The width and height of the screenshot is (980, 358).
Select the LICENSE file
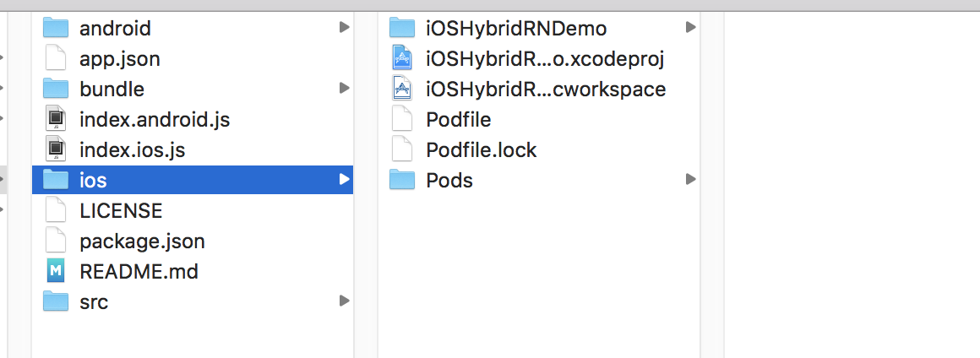pos(121,210)
